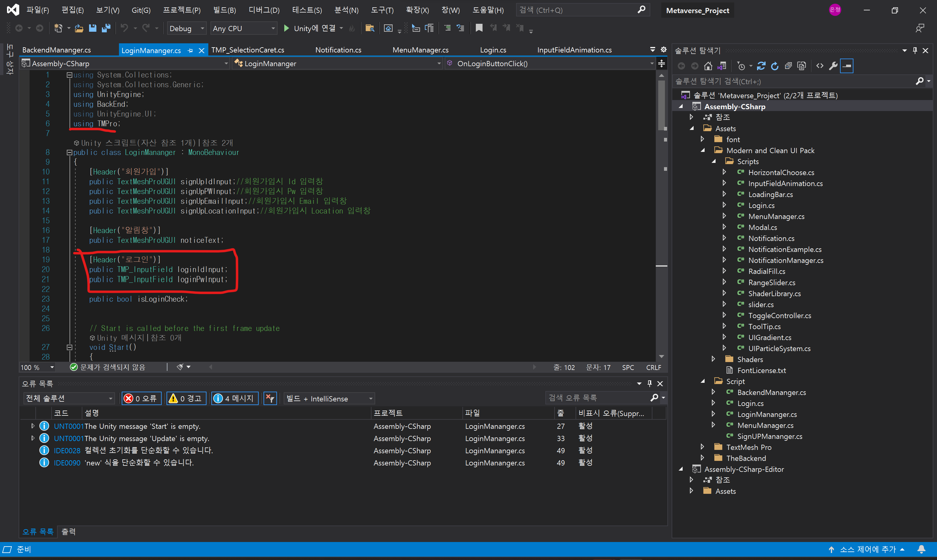Toggle the bookmark icon in the toolbar
The image size is (937, 560).
[479, 28]
